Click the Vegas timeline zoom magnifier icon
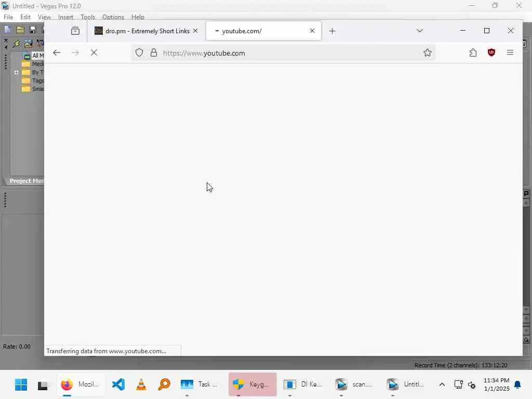The image size is (532, 399). (526, 340)
